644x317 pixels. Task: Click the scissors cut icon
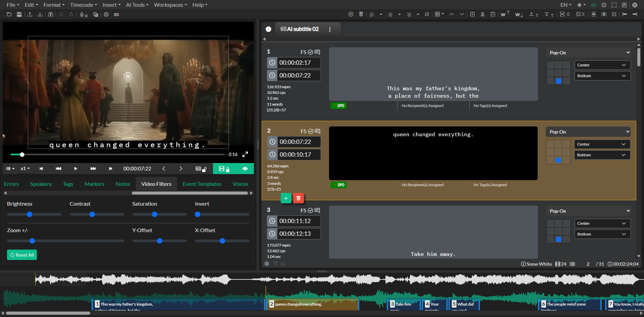click(x=482, y=14)
